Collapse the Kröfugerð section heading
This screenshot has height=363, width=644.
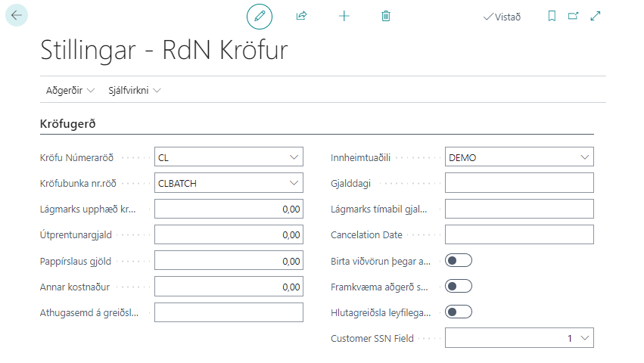(67, 123)
